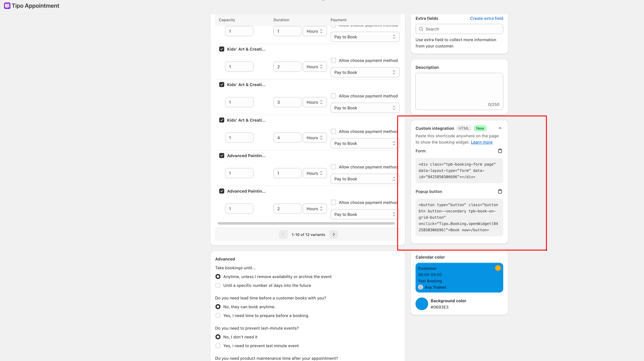Focus the Extra fields Search input
Image resolution: width=644 pixels, height=361 pixels.
point(459,29)
